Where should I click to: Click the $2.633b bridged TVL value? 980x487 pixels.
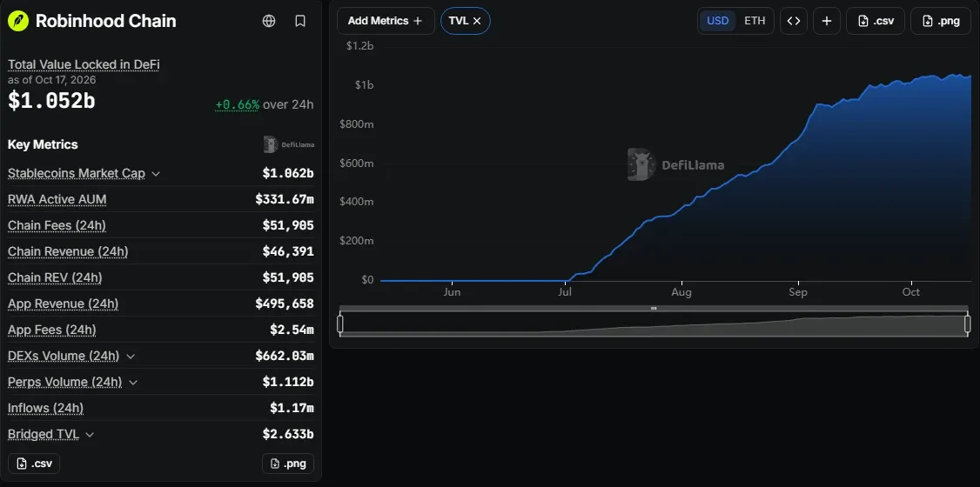[x=287, y=435]
